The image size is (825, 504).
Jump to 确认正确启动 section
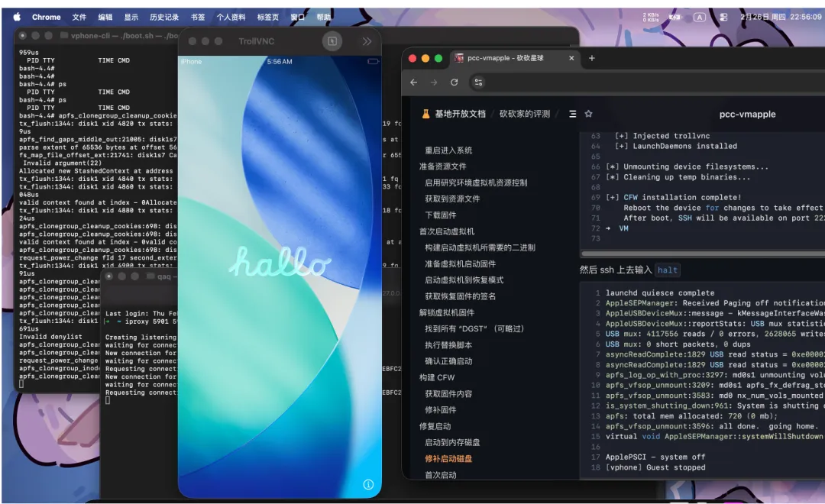click(448, 361)
